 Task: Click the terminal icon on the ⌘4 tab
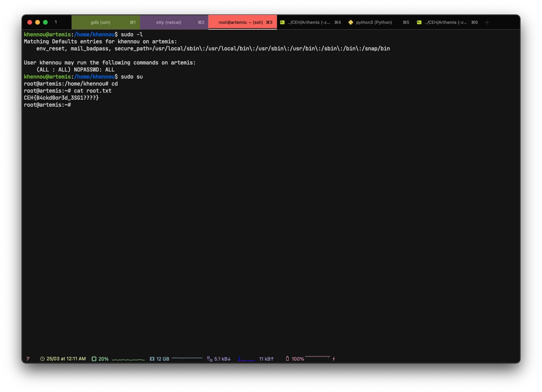point(282,23)
